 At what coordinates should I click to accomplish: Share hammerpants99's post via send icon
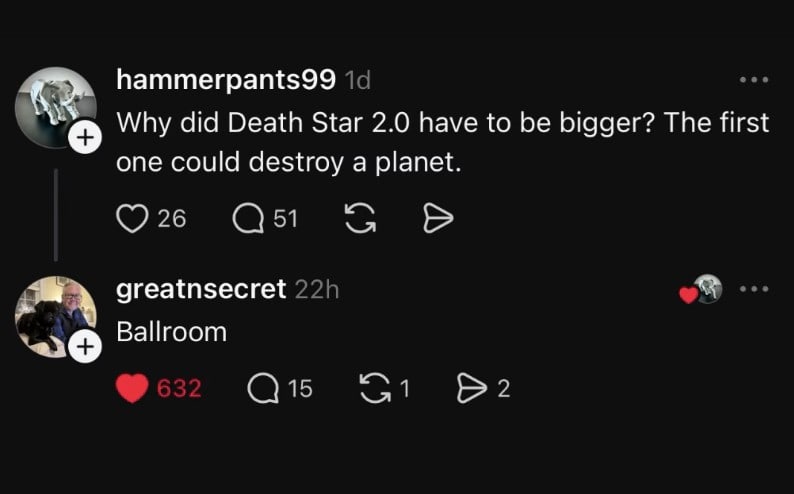[x=438, y=218]
